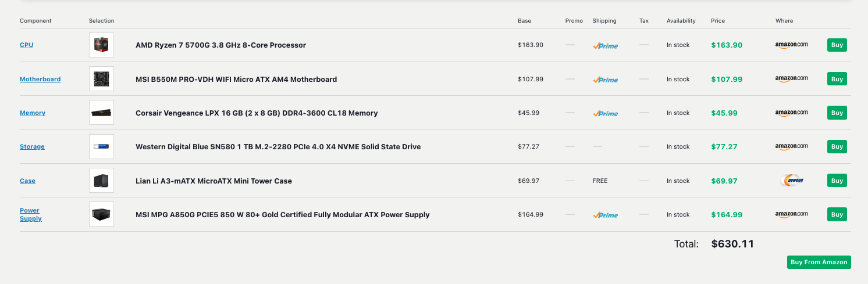The width and height of the screenshot is (868, 284).
Task: Open the CPU component link
Action: 27,45
